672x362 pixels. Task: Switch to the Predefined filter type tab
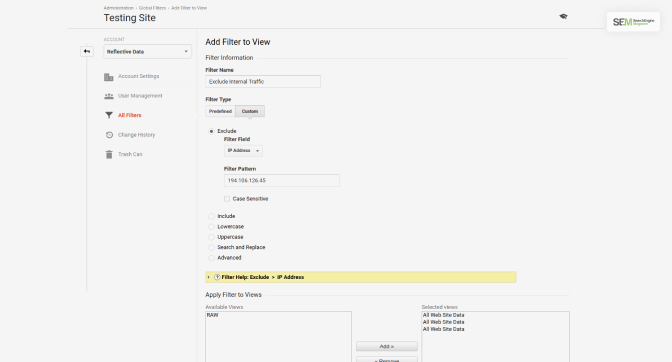click(220, 111)
